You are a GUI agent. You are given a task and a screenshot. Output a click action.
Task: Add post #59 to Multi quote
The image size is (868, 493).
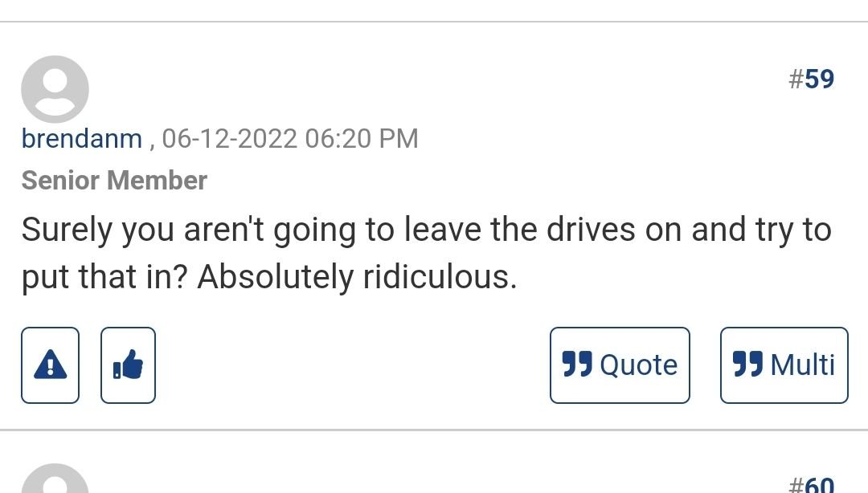click(784, 365)
